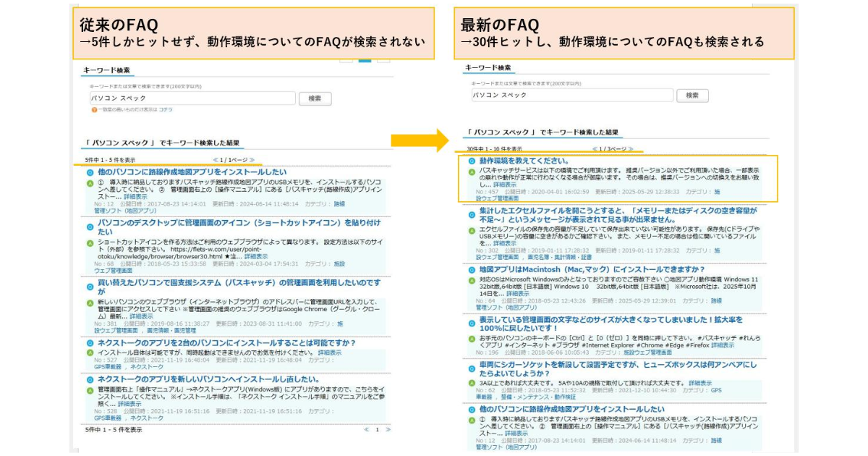
Task: Click the Q icon beside 動作環境を教えてください
Action: point(471,161)
